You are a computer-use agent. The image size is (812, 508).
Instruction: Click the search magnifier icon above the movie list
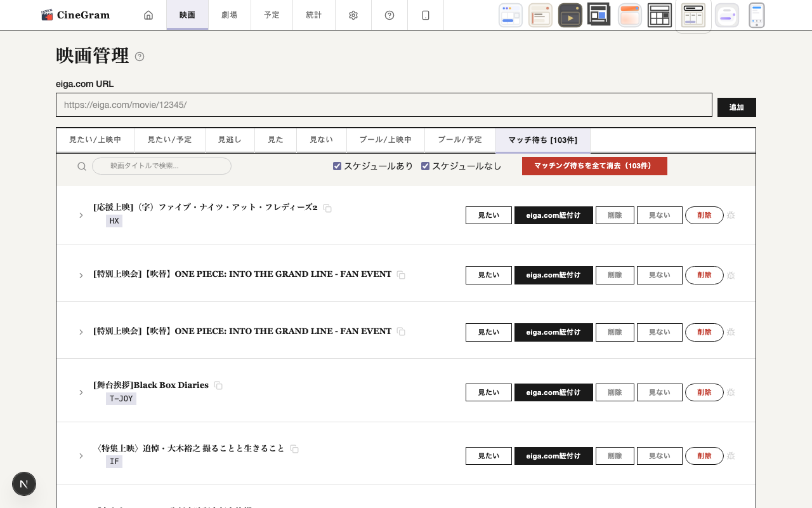point(82,166)
